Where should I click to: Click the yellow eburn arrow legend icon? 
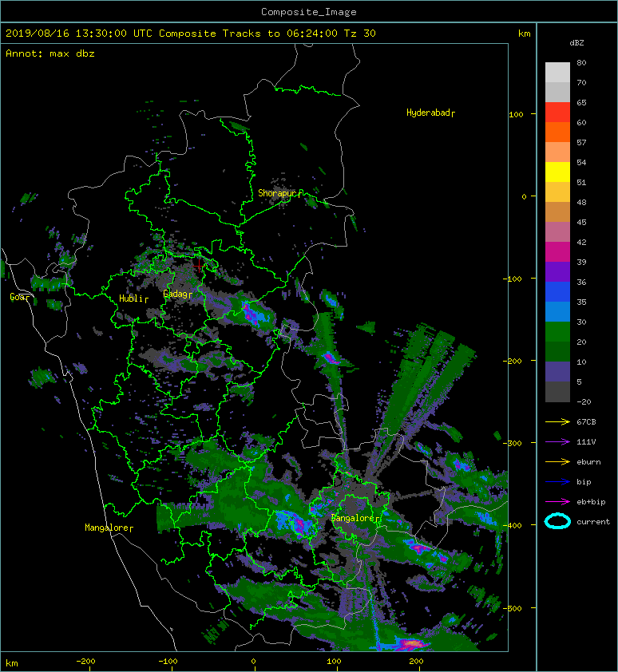tap(557, 461)
